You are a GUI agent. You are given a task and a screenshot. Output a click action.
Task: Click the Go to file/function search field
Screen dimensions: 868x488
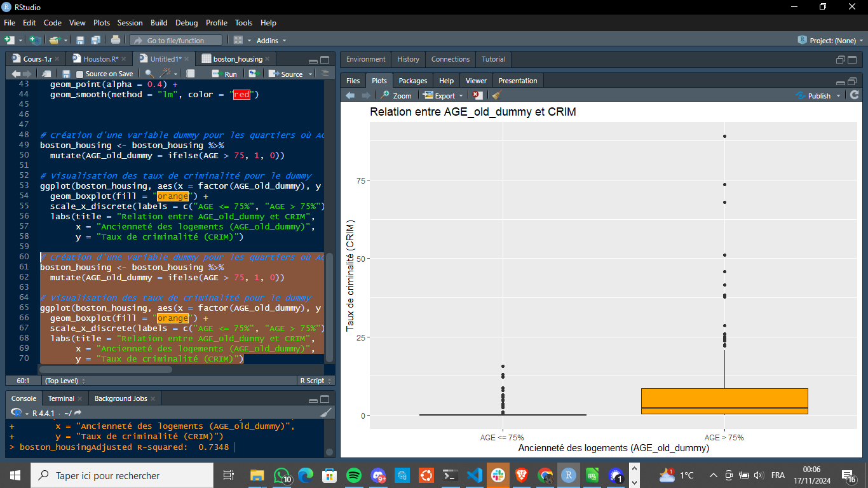[x=175, y=40]
